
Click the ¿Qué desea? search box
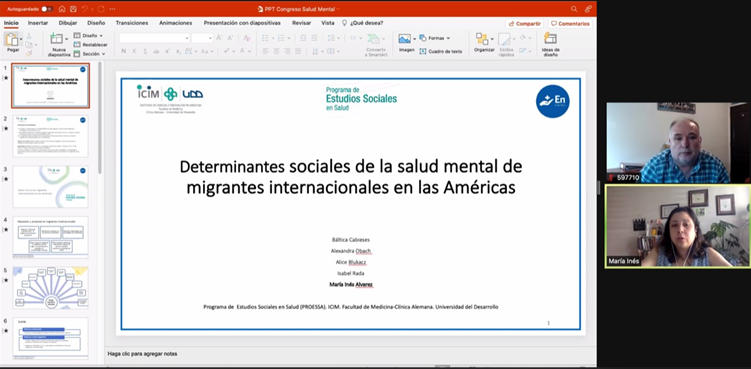pyautogui.click(x=363, y=23)
